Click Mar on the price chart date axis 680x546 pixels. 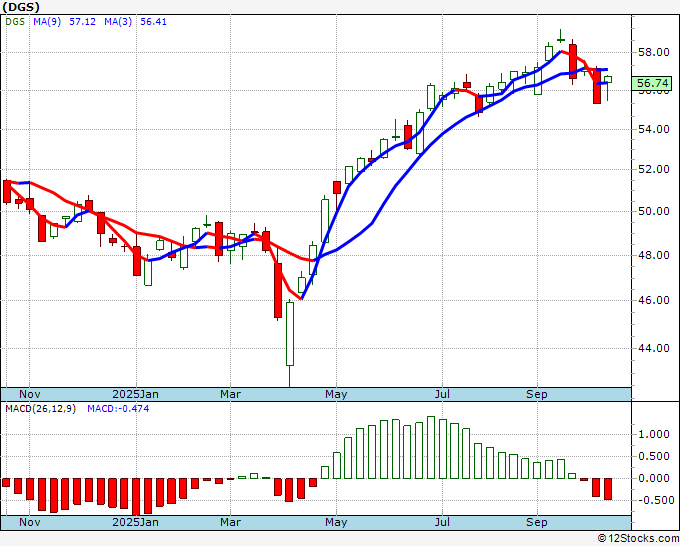[x=230, y=394]
